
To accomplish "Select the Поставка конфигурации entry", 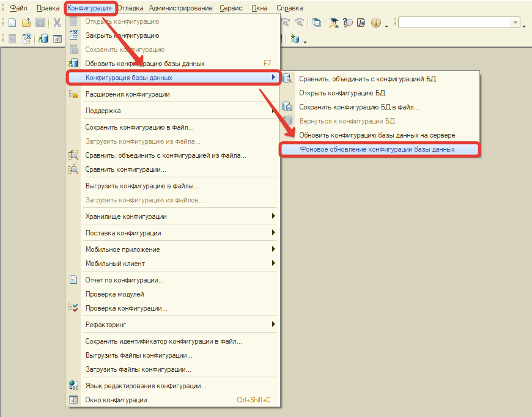I will tap(173, 233).
